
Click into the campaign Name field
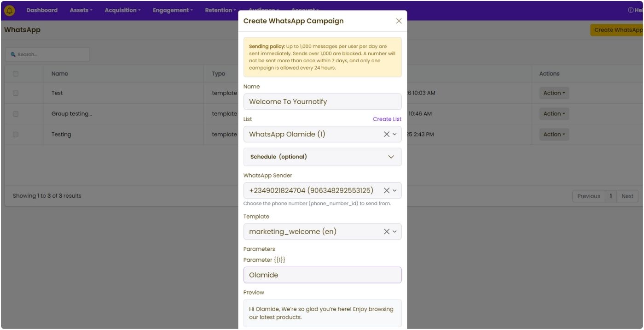tap(322, 101)
